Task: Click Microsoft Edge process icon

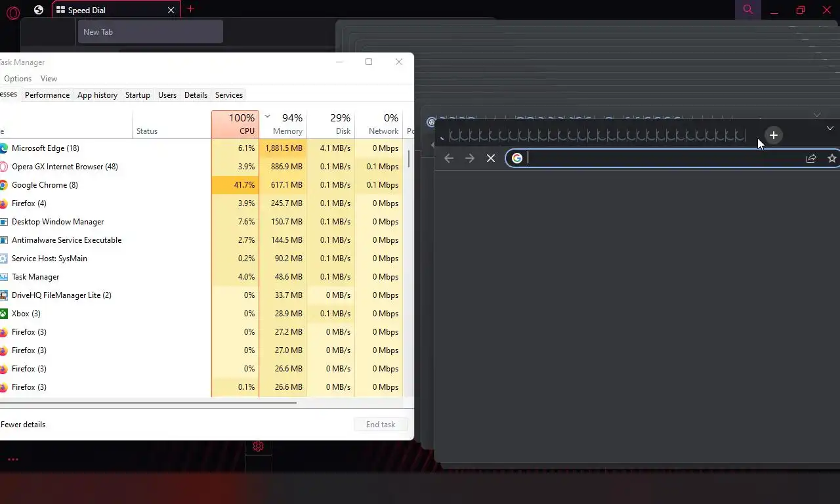Action: (x=3, y=148)
